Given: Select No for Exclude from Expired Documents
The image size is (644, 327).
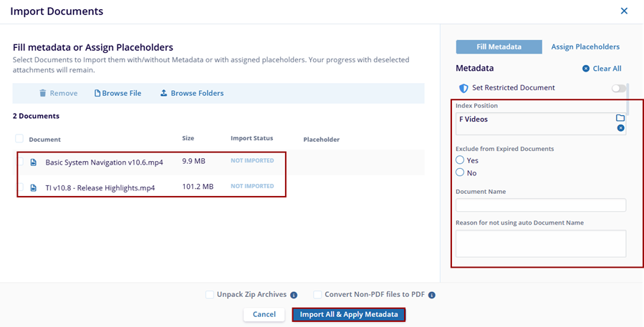Looking at the screenshot, I should (460, 172).
